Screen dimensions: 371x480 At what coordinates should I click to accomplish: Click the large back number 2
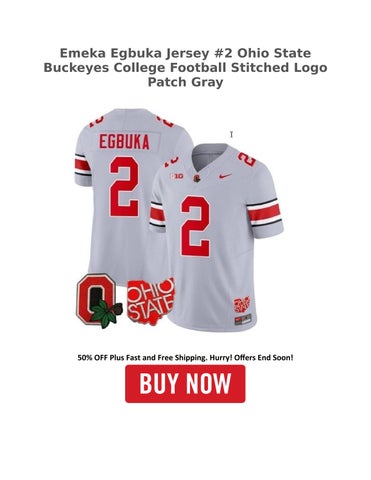click(124, 186)
